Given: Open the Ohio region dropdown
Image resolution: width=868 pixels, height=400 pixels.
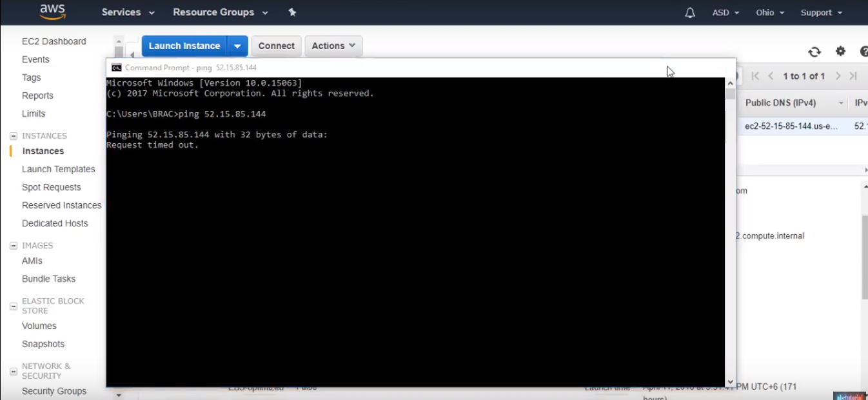Looking at the screenshot, I should [770, 13].
